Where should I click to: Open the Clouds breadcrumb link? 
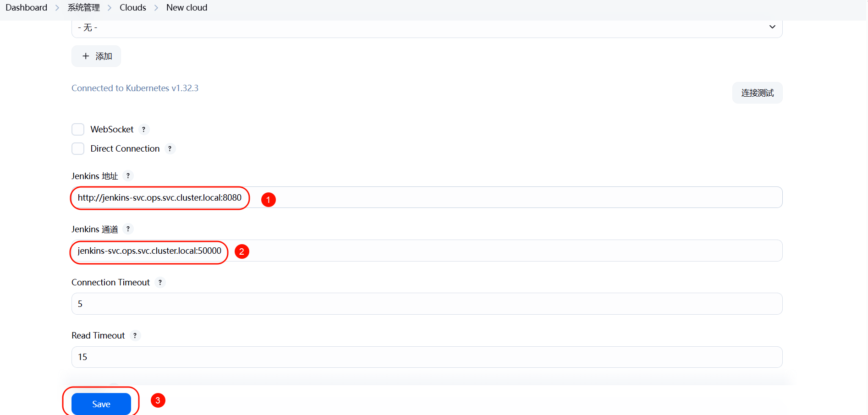pyautogui.click(x=133, y=8)
